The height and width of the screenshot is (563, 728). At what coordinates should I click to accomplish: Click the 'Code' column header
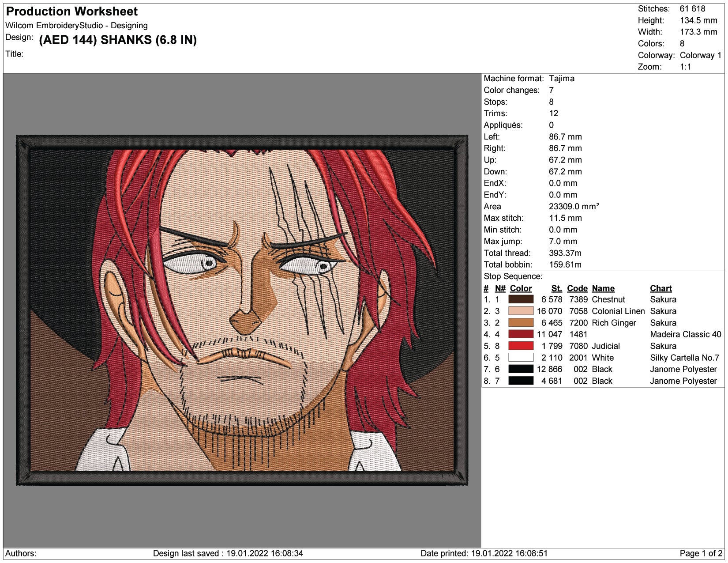click(x=577, y=288)
